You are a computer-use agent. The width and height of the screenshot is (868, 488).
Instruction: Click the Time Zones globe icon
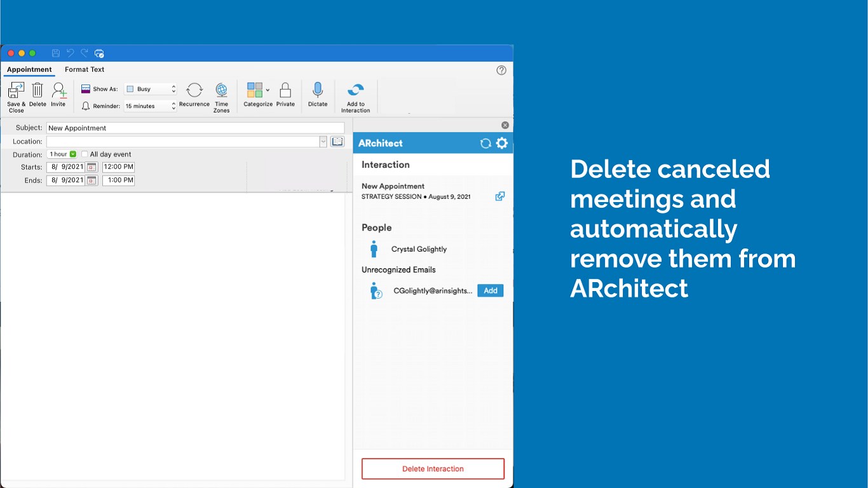[221, 90]
